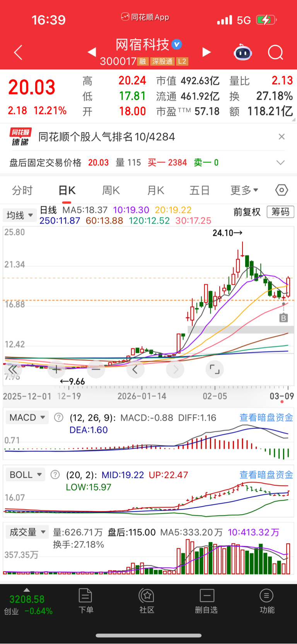Tap the bottom home indicator bar

coord(148,635)
